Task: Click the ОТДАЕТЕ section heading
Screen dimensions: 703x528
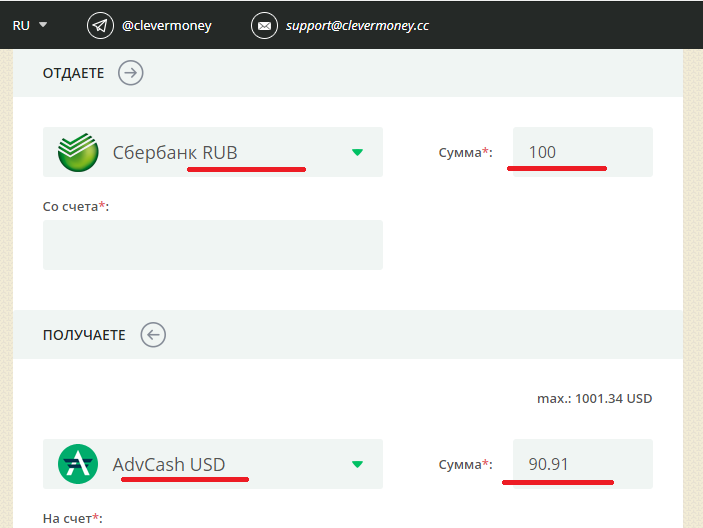Action: [73, 73]
